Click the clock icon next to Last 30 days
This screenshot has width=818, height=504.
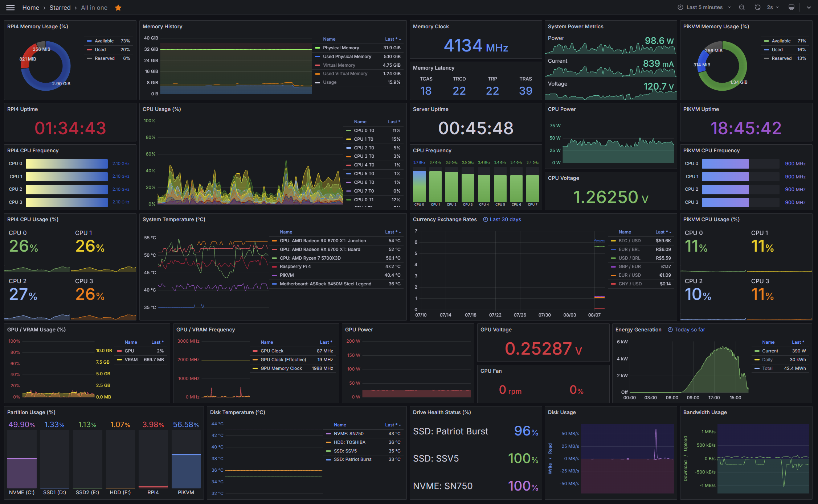[486, 219]
